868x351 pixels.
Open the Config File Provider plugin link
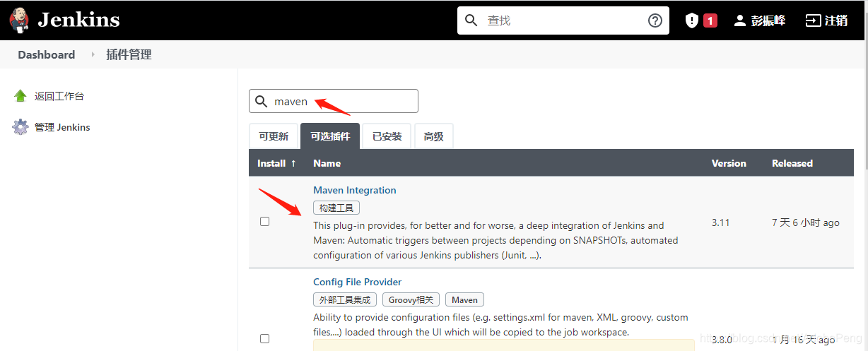click(x=358, y=282)
